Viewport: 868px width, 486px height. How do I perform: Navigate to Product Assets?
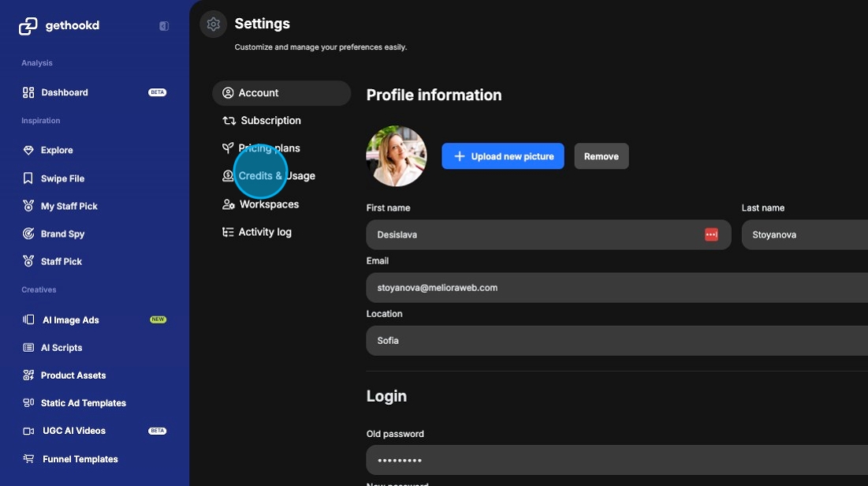(73, 376)
